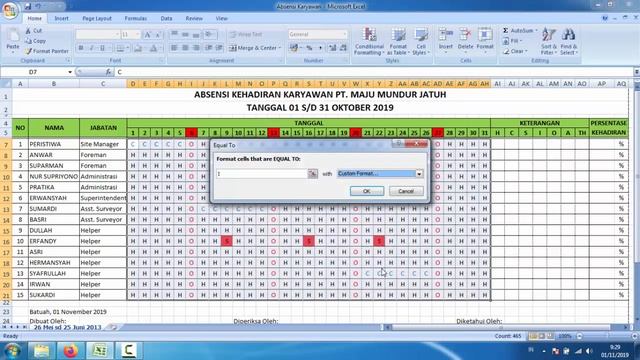Open Format as Table gallery
The image size is (640, 360).
tap(398, 42)
